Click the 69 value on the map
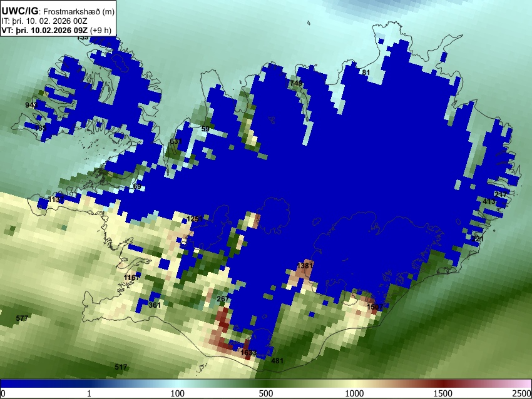Screen dimensions: 532x399 click(137, 186)
